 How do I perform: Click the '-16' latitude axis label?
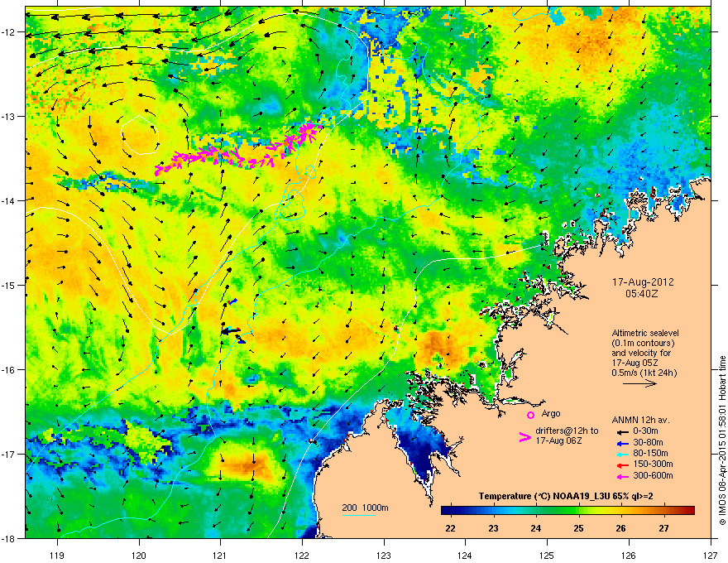(x=8, y=370)
